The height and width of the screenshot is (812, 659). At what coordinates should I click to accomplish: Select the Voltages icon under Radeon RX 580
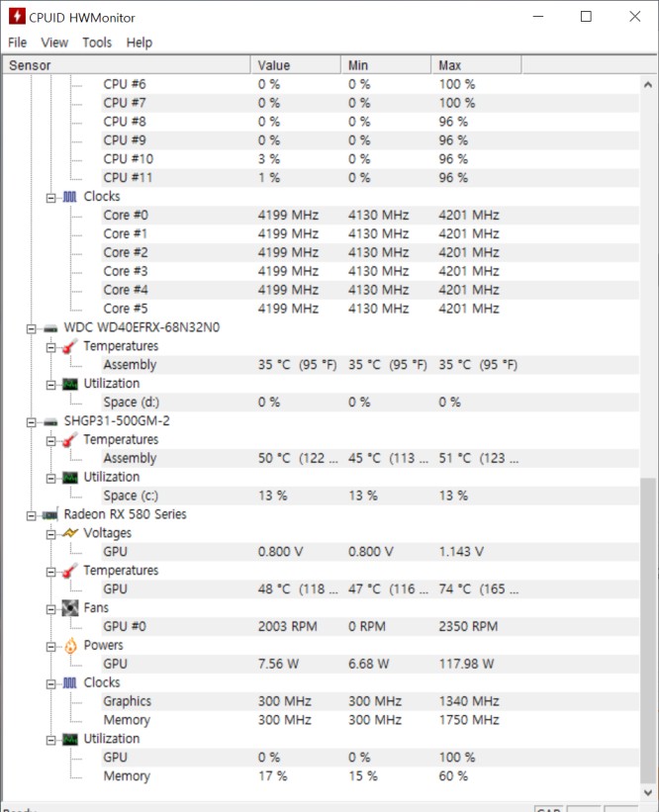(x=69, y=533)
